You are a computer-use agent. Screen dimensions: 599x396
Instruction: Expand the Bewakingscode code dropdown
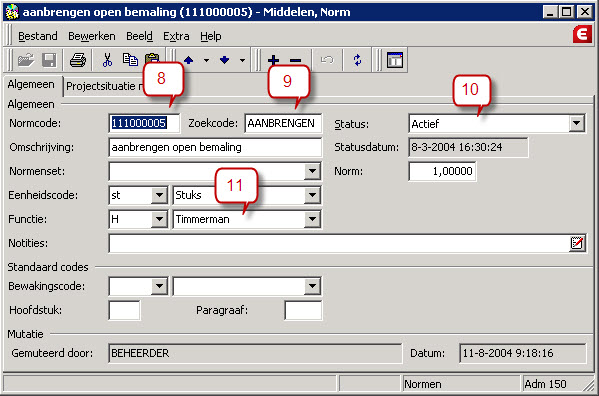pyautogui.click(x=159, y=286)
